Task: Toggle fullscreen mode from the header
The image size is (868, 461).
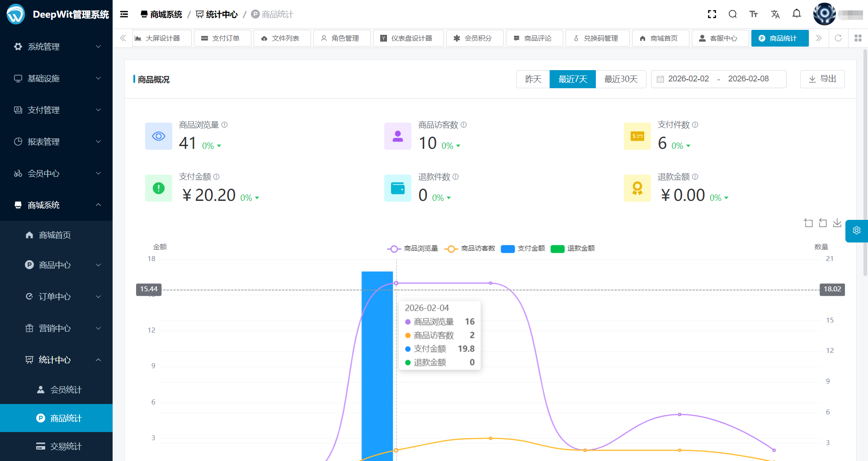Action: (712, 14)
